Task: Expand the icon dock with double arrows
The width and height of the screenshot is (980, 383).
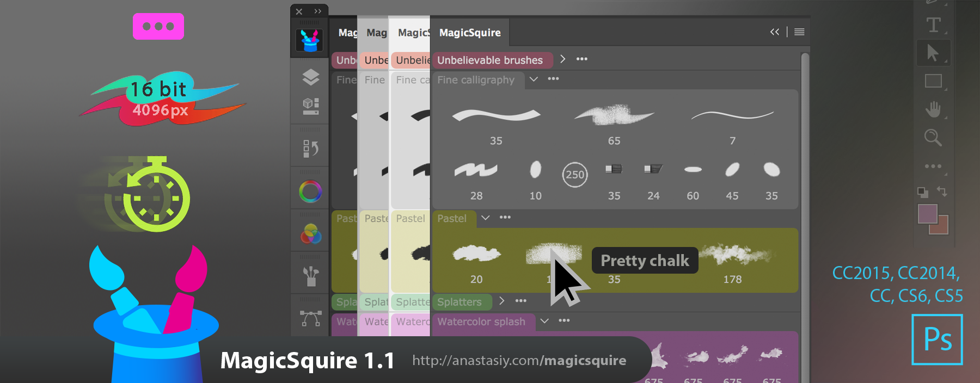Action: [x=318, y=11]
